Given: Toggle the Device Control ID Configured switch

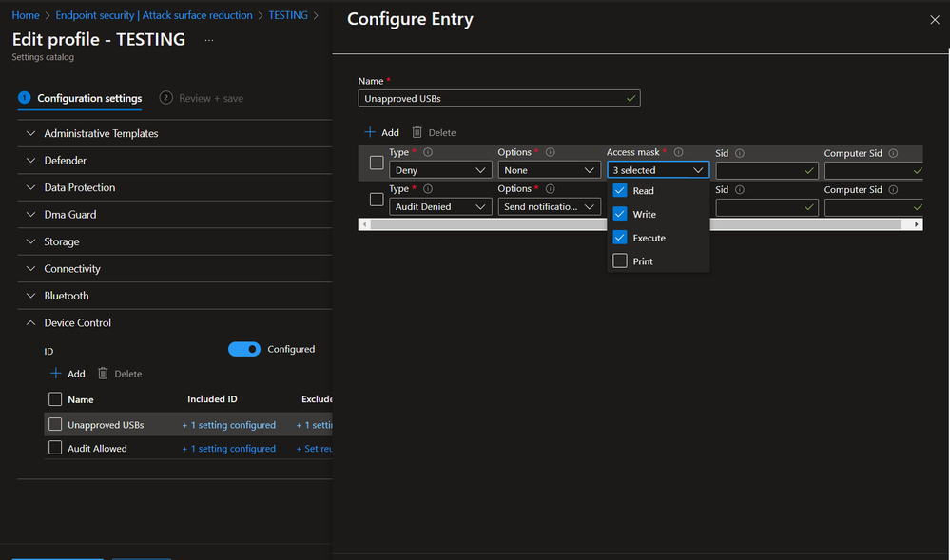Looking at the screenshot, I should 244,349.
